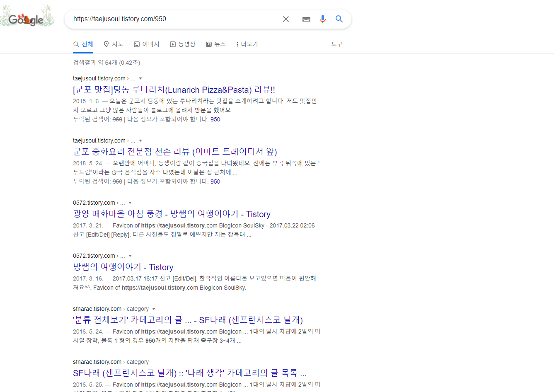Image resolution: width=554 pixels, height=392 pixels.
Task: Select the 전체 results tab
Action: pos(83,44)
